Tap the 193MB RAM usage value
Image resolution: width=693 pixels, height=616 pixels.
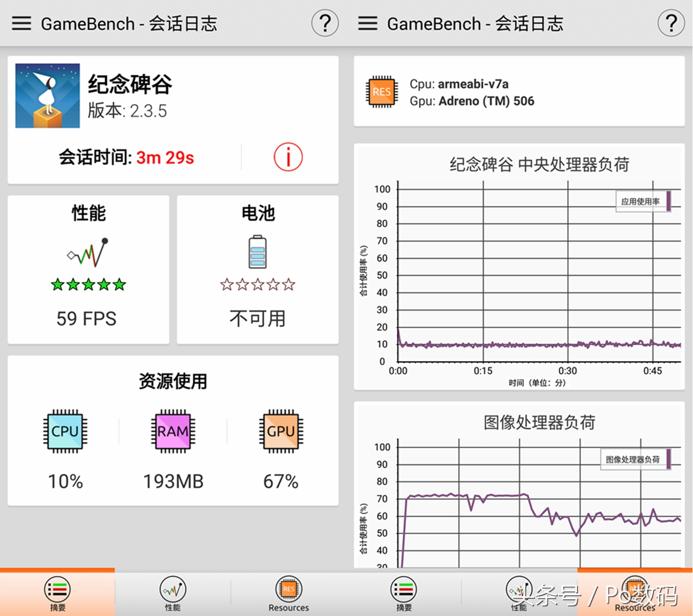pyautogui.click(x=173, y=482)
